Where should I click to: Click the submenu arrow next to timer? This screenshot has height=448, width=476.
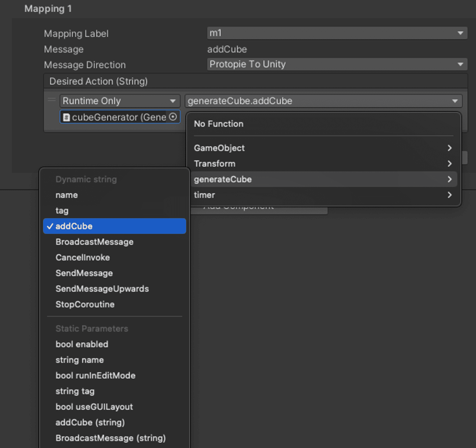point(449,195)
